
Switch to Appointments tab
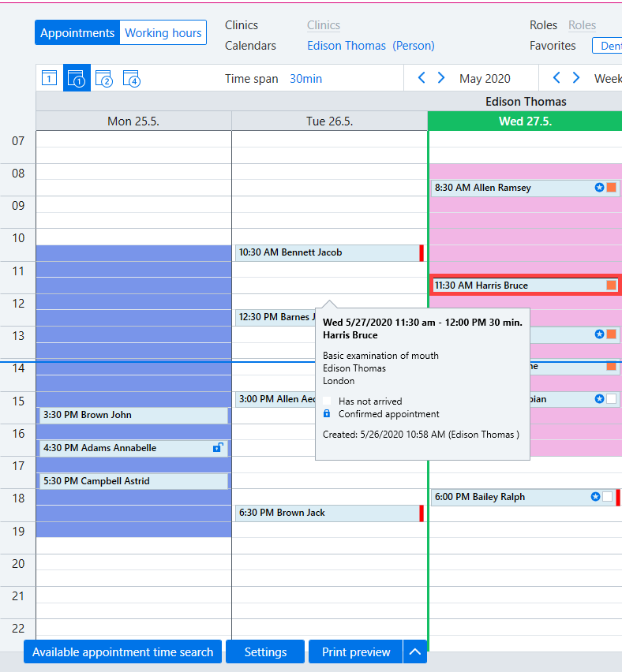[x=77, y=32]
